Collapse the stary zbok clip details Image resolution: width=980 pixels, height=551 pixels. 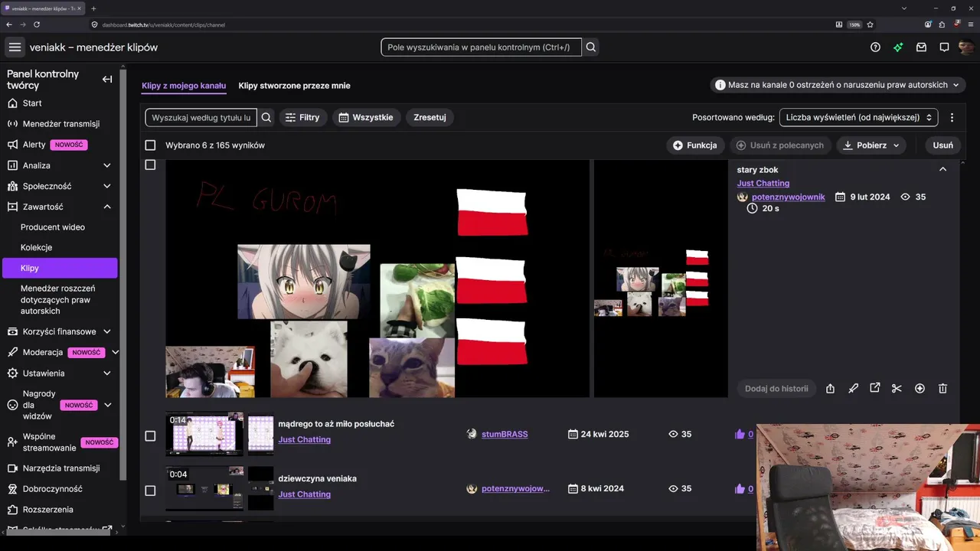(x=942, y=169)
